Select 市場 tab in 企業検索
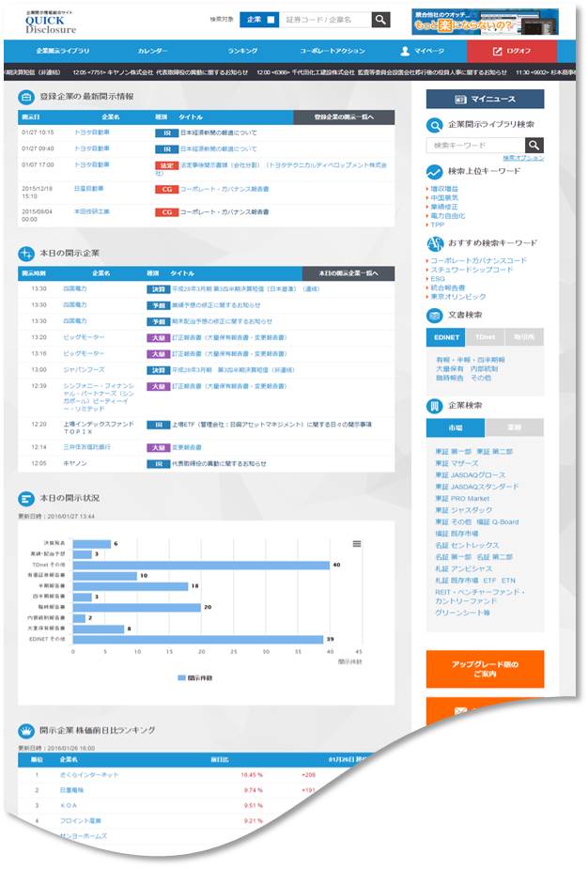Viewport: 588px width, 869px height. pos(456,427)
